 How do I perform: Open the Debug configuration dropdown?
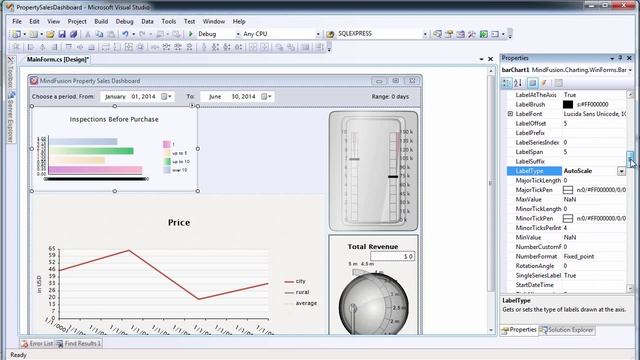click(238, 34)
